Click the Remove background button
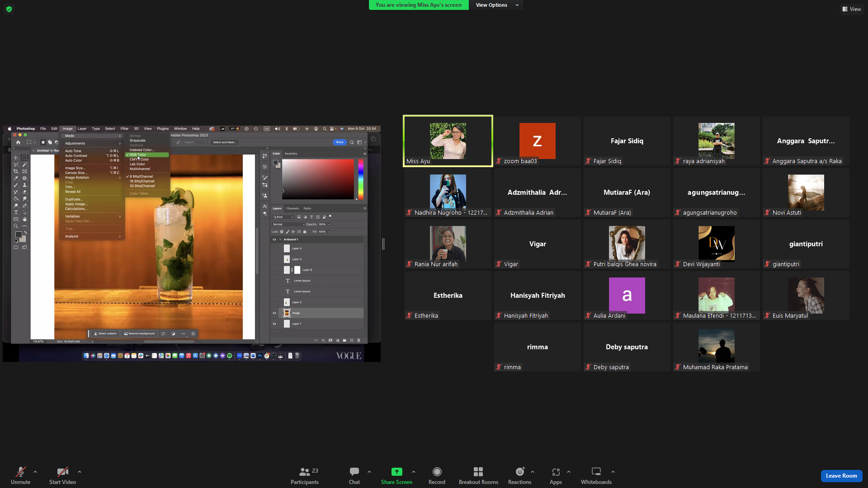Image resolution: width=868 pixels, height=488 pixels. [x=139, y=333]
